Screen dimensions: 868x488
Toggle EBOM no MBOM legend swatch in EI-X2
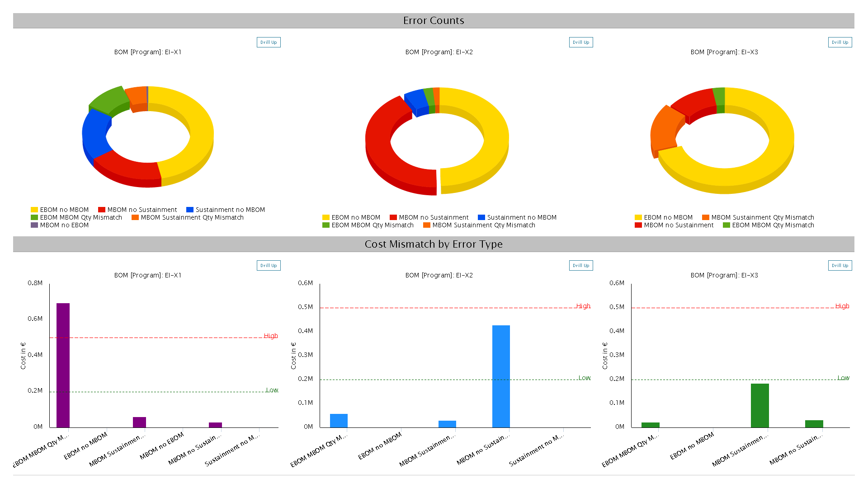326,217
